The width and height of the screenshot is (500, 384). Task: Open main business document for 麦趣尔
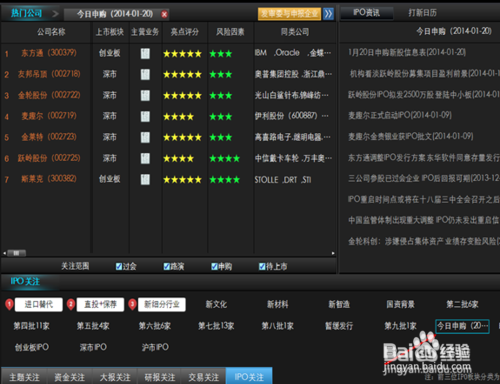[x=145, y=116]
